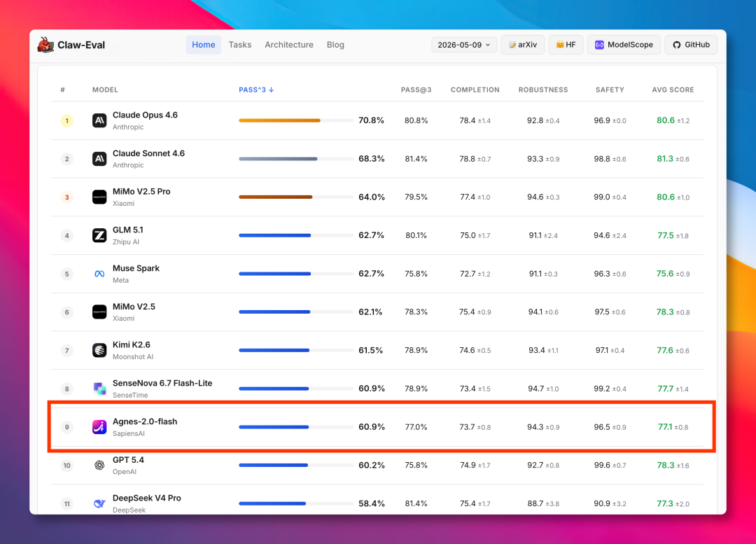The image size is (756, 544).
Task: Click the 81.3 average score for Sonnet
Action: pyautogui.click(x=665, y=159)
